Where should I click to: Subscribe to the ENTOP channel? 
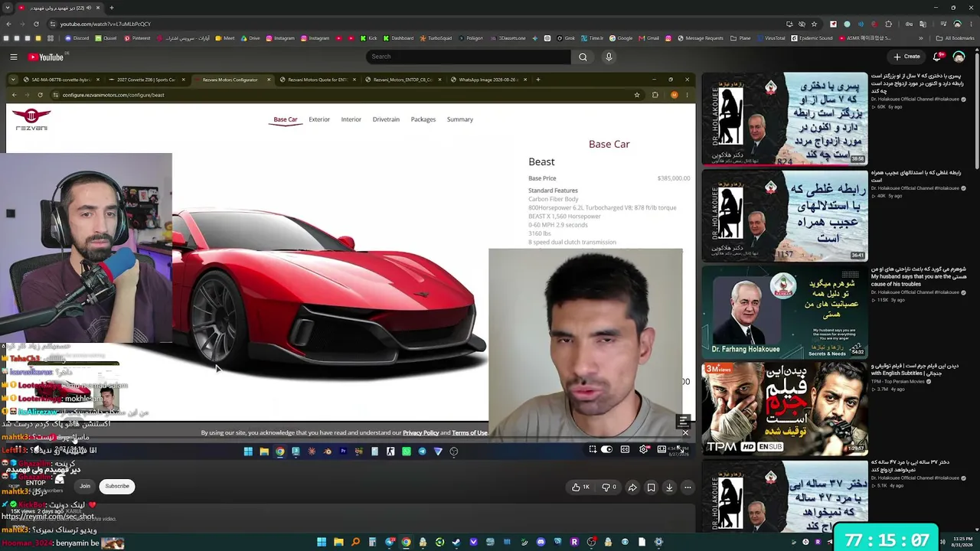117,486
